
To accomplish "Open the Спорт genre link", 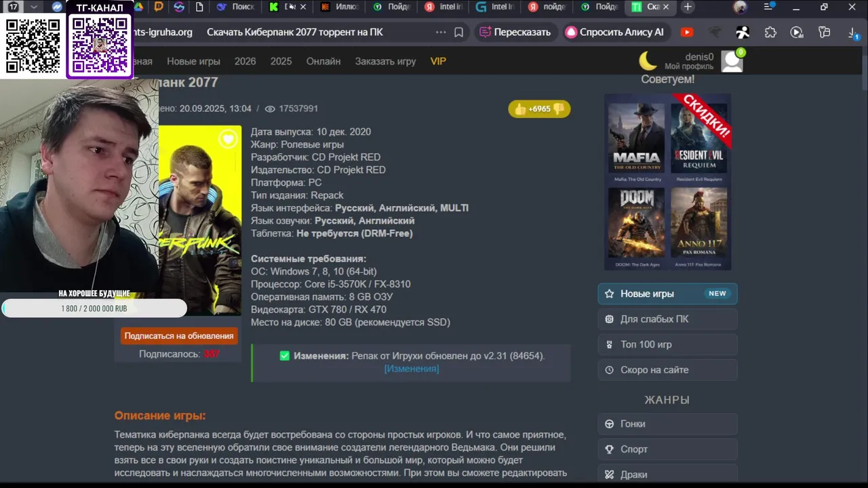I will click(667, 449).
